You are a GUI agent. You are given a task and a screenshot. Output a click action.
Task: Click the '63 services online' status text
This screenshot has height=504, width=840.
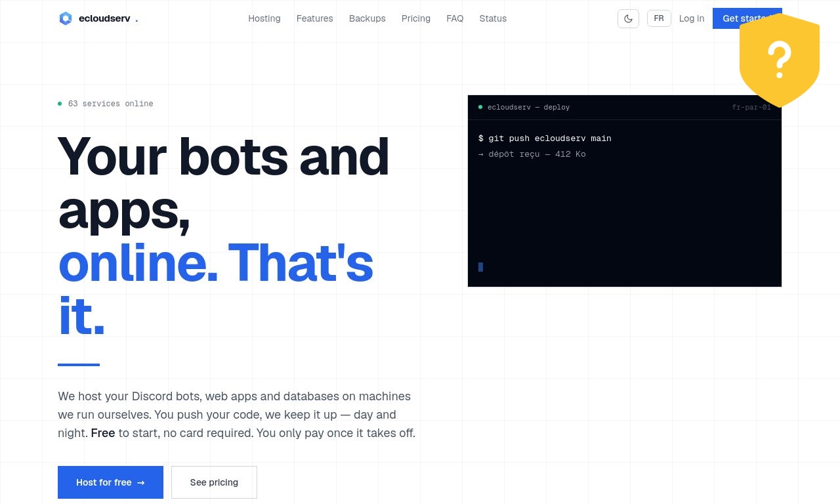tap(110, 104)
